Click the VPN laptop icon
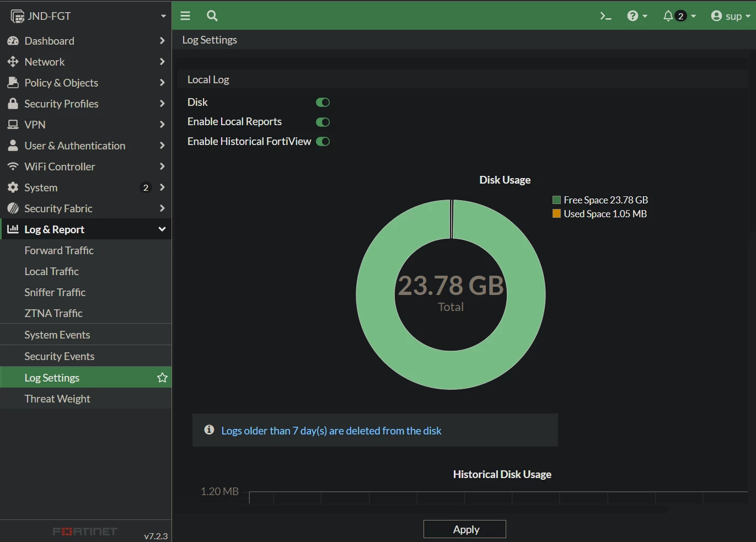756x542 pixels. coord(13,125)
